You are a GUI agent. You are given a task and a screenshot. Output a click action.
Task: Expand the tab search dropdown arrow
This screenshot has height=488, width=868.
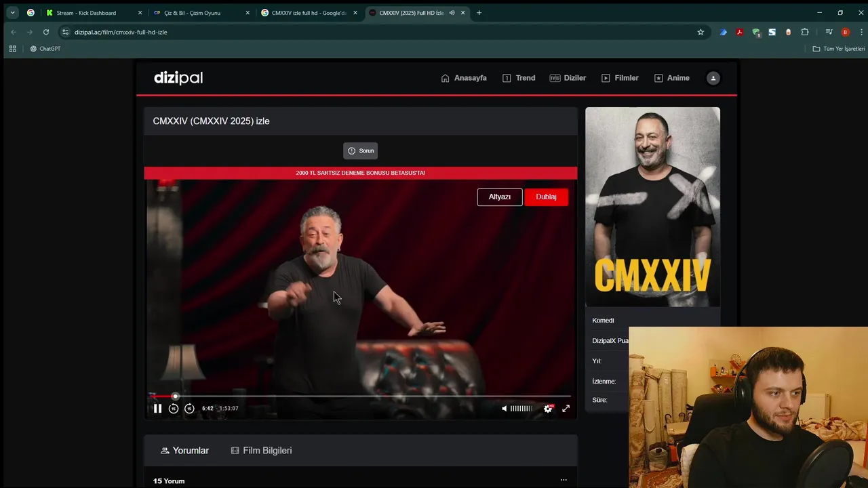pos(12,13)
